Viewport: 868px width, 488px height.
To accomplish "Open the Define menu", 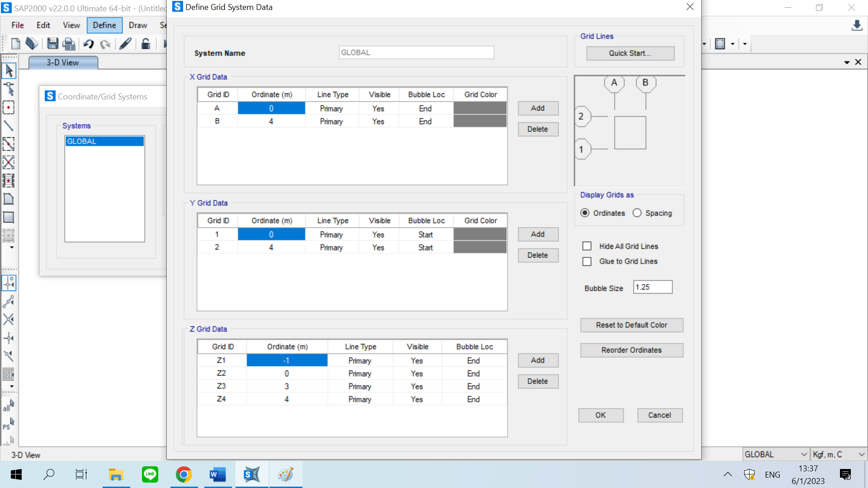I will [x=104, y=25].
